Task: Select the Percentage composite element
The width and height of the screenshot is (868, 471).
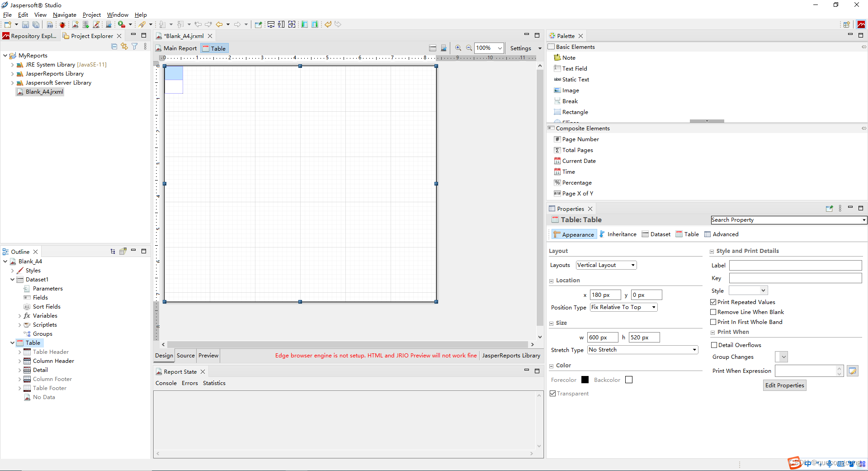Action: coord(573,182)
